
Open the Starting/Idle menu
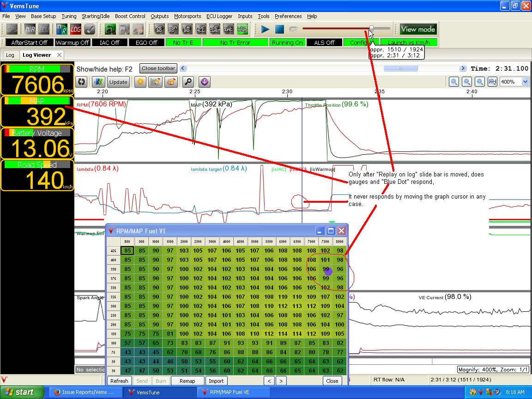click(96, 16)
